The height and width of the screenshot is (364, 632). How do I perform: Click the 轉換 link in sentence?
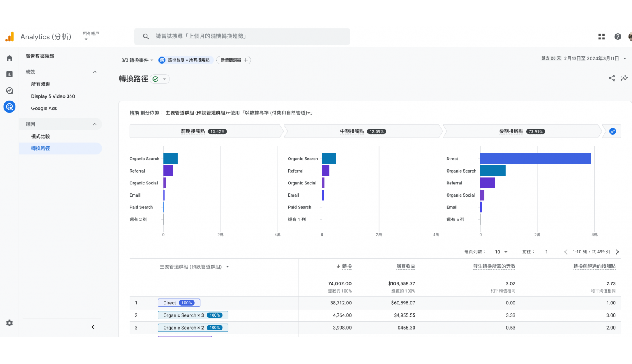tap(134, 113)
